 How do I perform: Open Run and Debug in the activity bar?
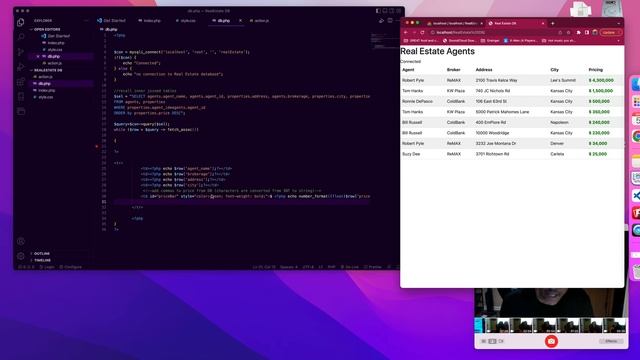pos(20,67)
